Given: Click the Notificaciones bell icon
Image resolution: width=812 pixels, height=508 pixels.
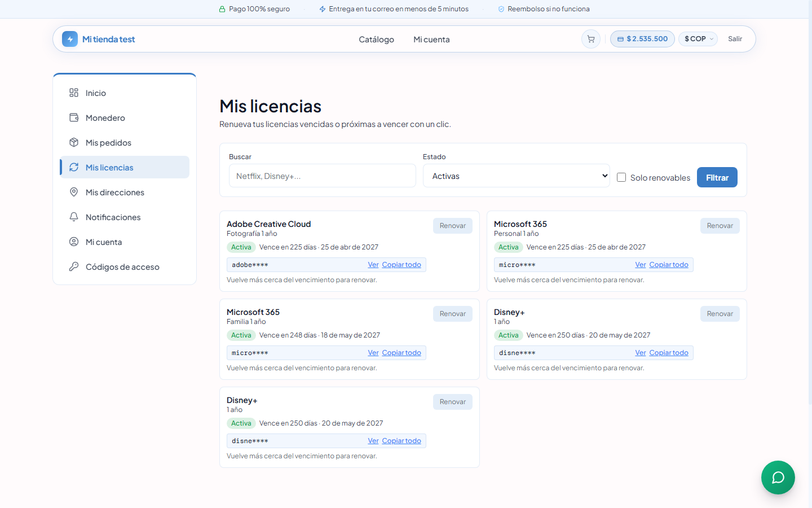Looking at the screenshot, I should pyautogui.click(x=74, y=217).
